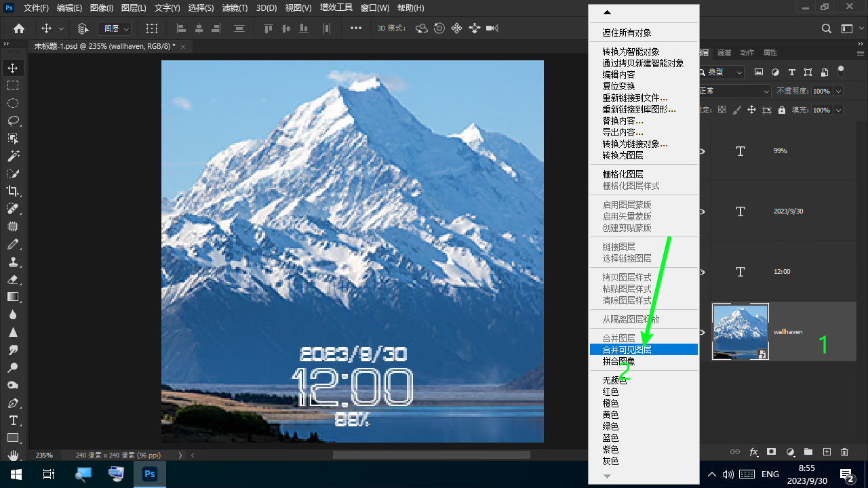Pick the Horizontal Type tool

(13, 420)
